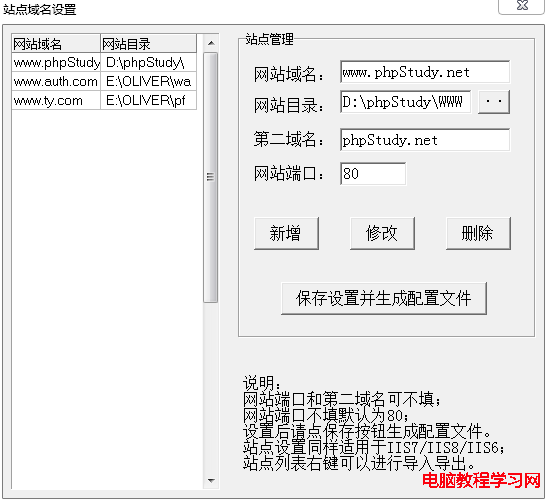The height and width of the screenshot is (501, 547).
Task: Select the www.auth.com site row
Action: tap(104, 81)
